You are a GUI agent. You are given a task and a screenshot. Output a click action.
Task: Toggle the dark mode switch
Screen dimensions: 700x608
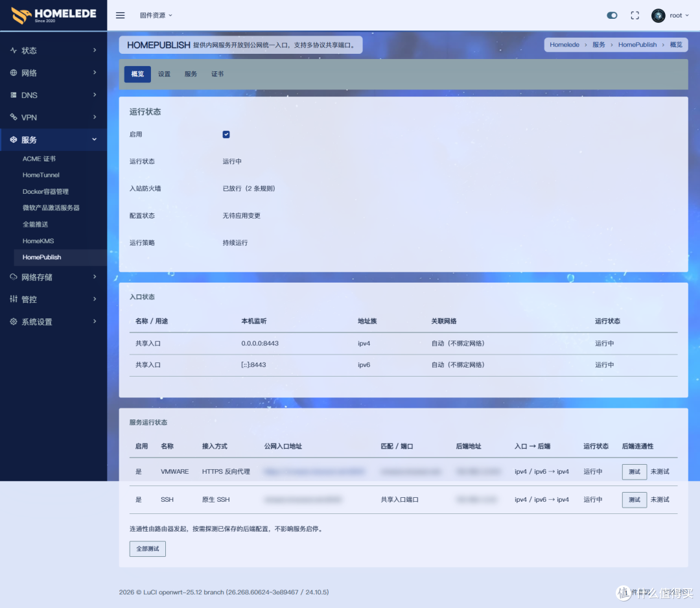[612, 16]
